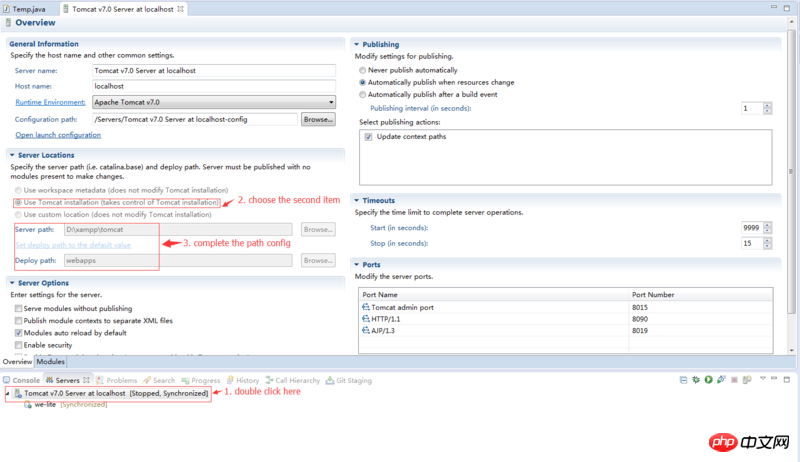Select Automatically publish after a build event

(x=362, y=95)
